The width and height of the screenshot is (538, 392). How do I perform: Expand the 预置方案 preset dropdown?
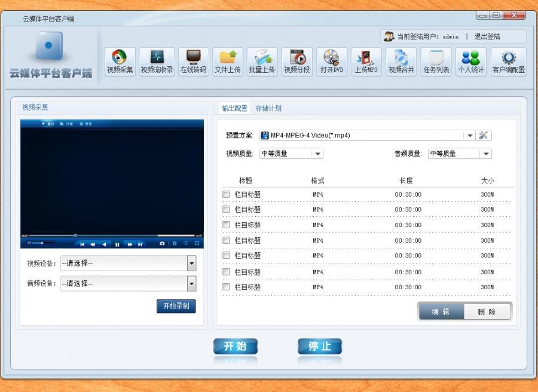tap(470, 136)
